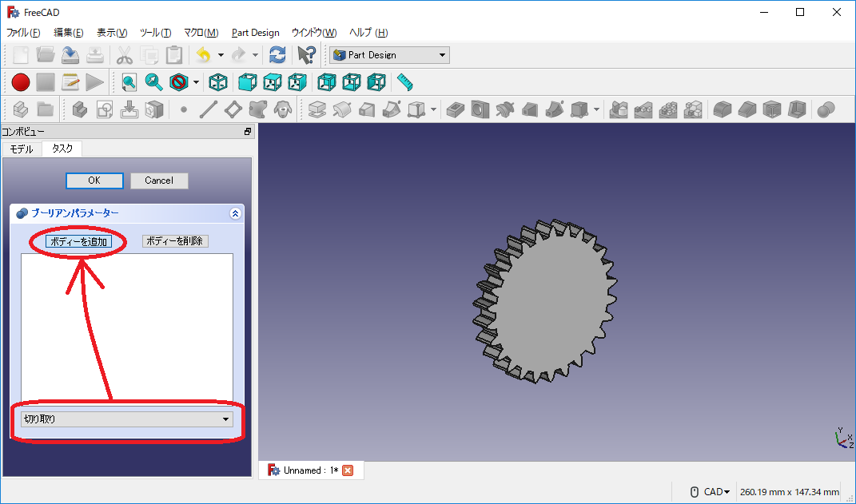This screenshot has height=504, width=856.
Task: Select the Groove tool icon
Action: (505, 109)
